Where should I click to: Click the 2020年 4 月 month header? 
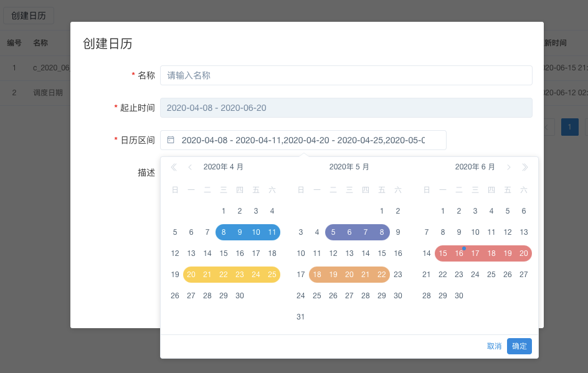224,167
